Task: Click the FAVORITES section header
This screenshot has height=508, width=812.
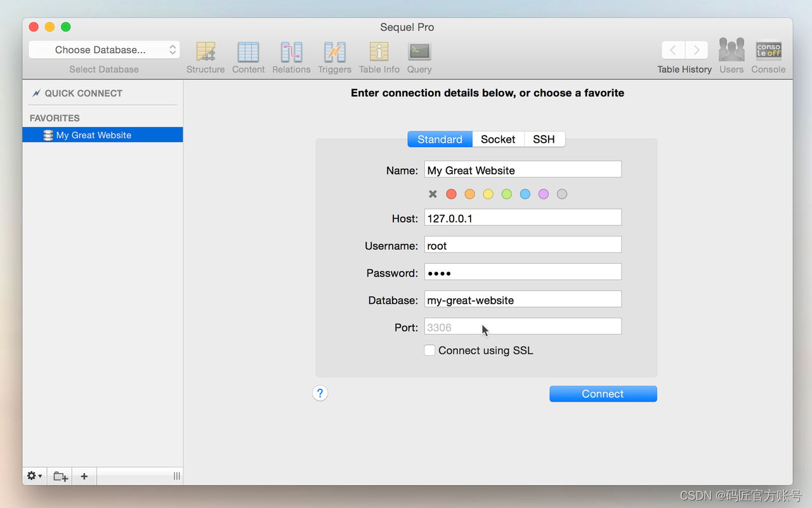Action: [x=55, y=118]
